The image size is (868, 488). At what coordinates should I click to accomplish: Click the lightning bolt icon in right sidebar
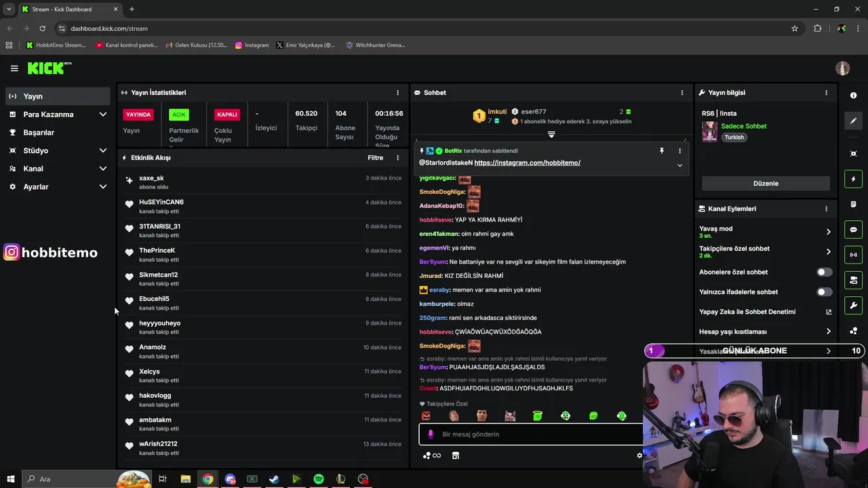853,179
